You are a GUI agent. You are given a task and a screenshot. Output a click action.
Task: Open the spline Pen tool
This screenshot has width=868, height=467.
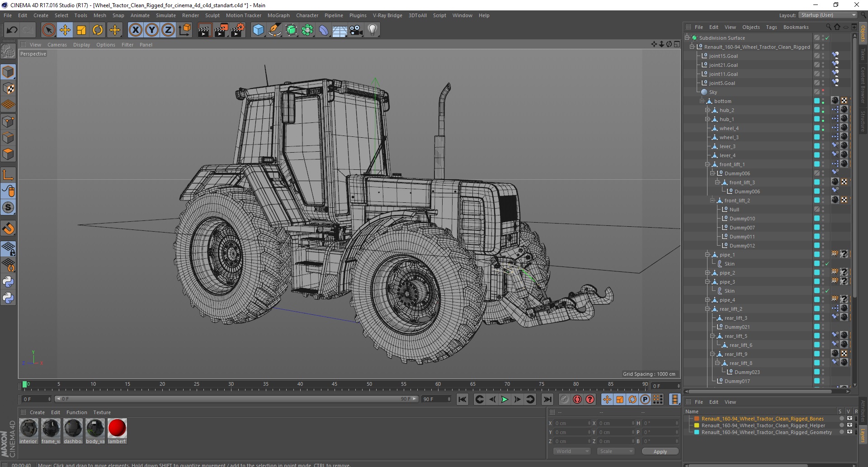pyautogui.click(x=275, y=30)
